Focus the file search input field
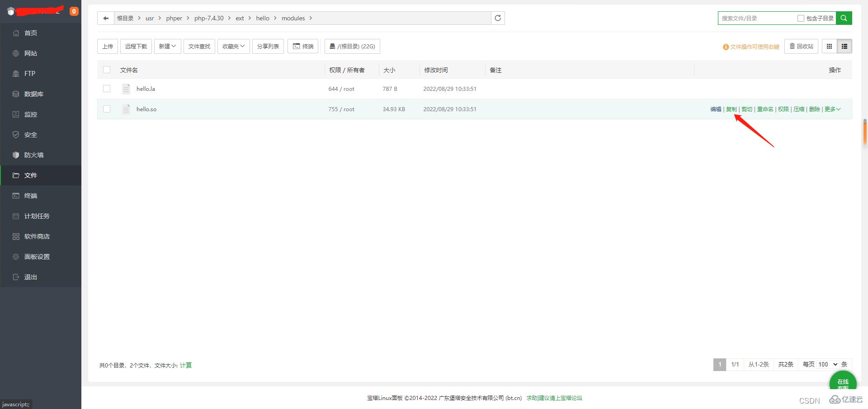The image size is (868, 409). coord(757,18)
